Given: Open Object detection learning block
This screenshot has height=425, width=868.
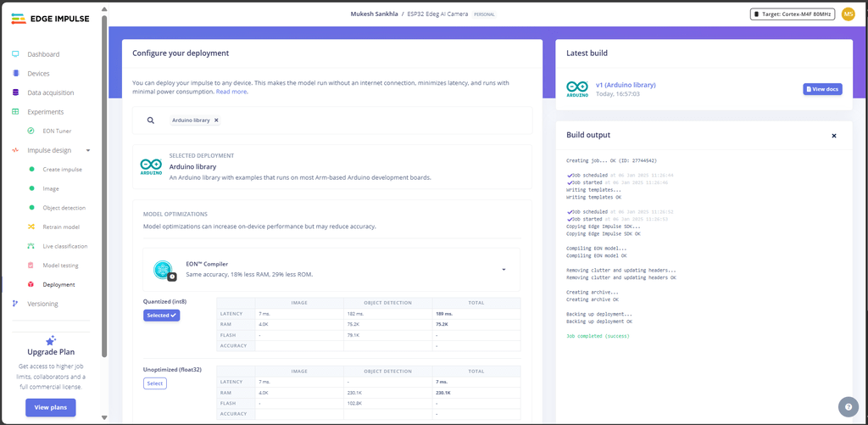Looking at the screenshot, I should [64, 208].
